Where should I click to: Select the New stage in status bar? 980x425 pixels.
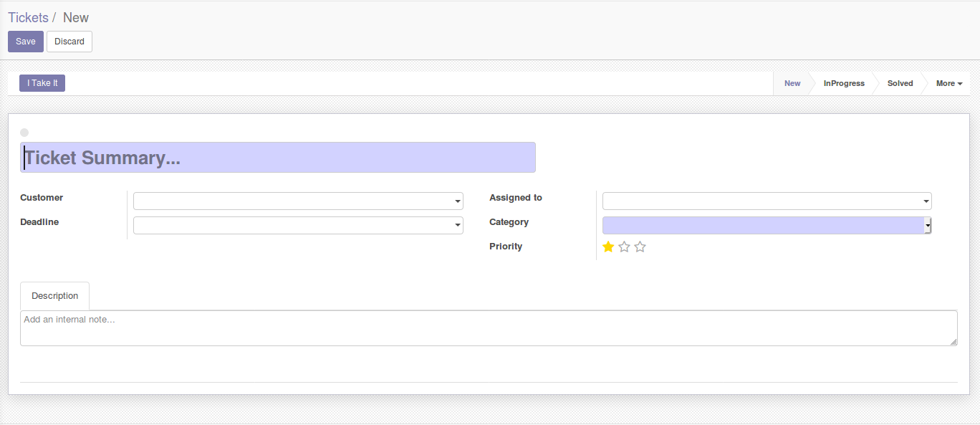[x=792, y=83]
